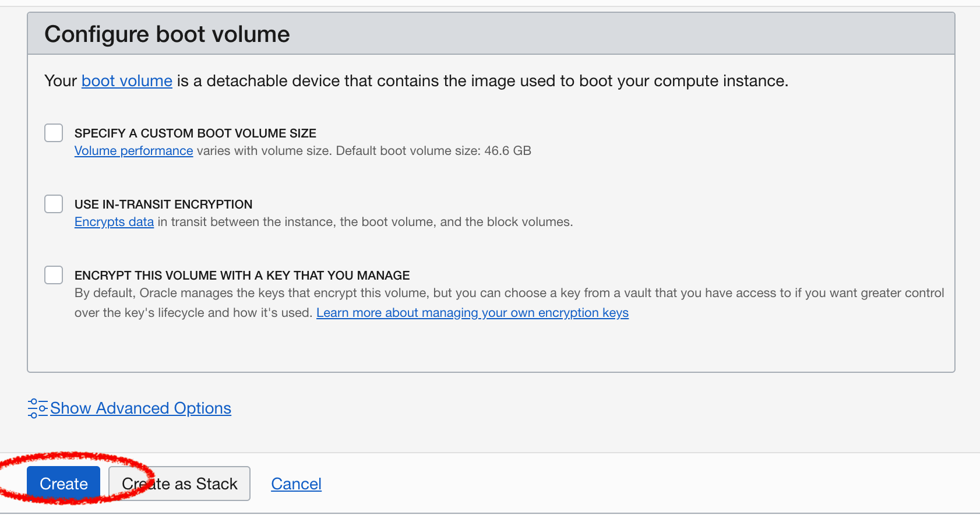Open the Volume performance link
Screen dimensions: 980x515
[x=133, y=151]
